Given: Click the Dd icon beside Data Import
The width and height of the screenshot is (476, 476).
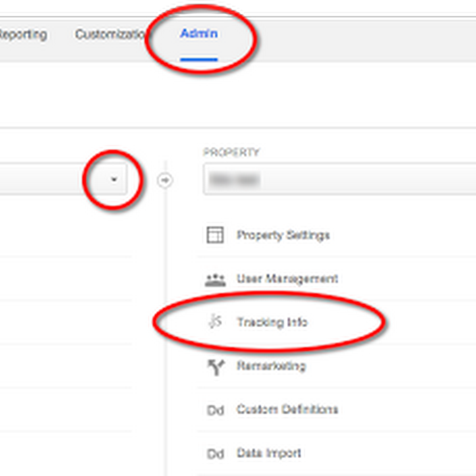Looking at the screenshot, I should coord(215,454).
